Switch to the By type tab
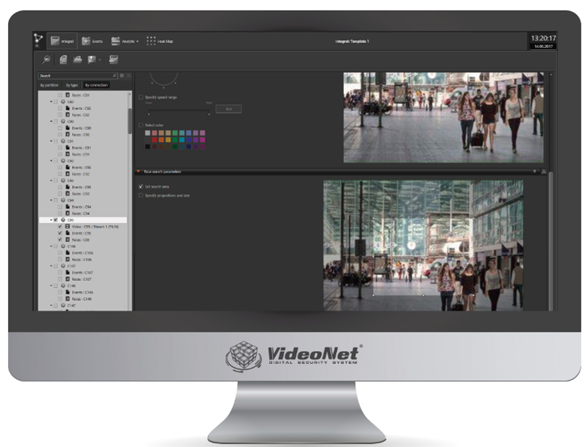The height and width of the screenshot is (447, 585). point(72,85)
